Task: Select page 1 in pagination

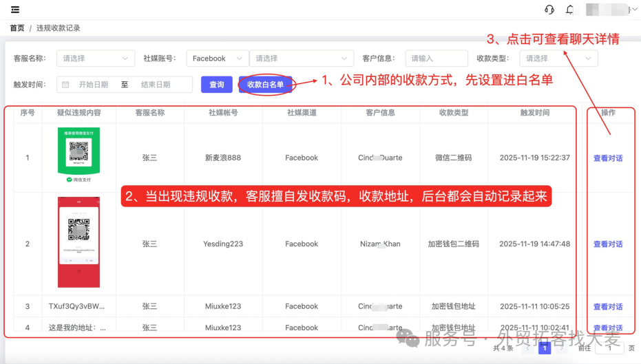Action: [x=545, y=348]
